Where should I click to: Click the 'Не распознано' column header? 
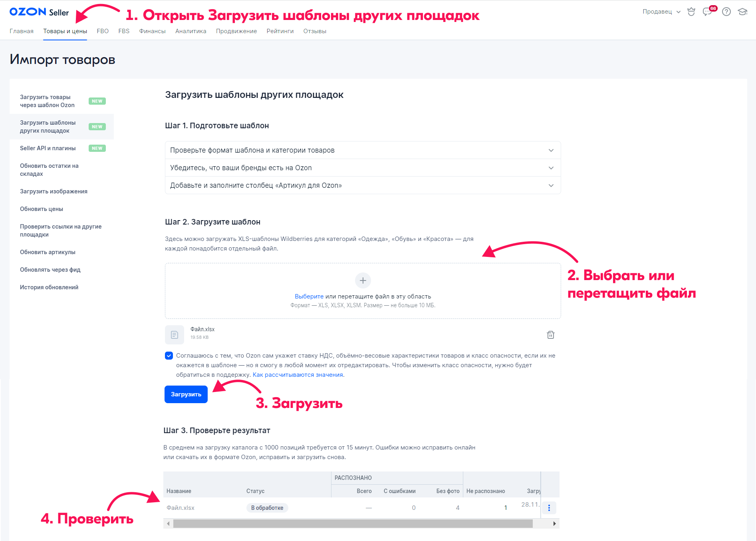click(x=486, y=491)
